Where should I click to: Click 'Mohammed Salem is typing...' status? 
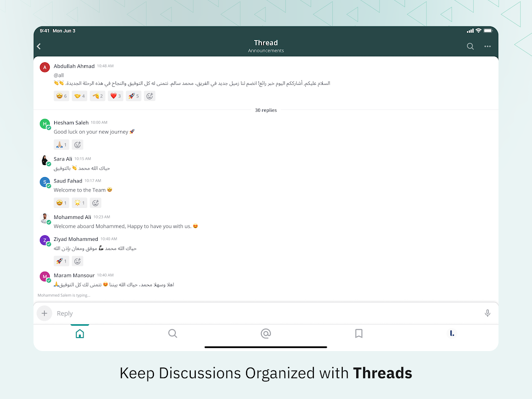point(64,295)
